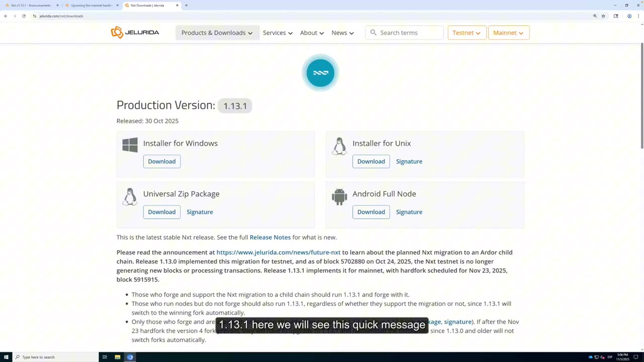The image size is (644, 362).
Task: Click the zoom magnifier icon in the address bar
Action: pyautogui.click(x=595, y=16)
